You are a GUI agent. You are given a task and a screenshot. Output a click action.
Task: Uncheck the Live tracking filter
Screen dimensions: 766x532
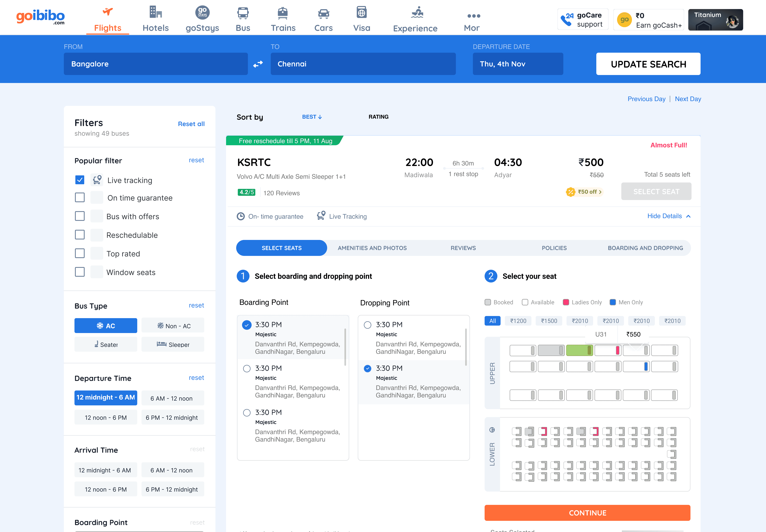pyautogui.click(x=80, y=180)
